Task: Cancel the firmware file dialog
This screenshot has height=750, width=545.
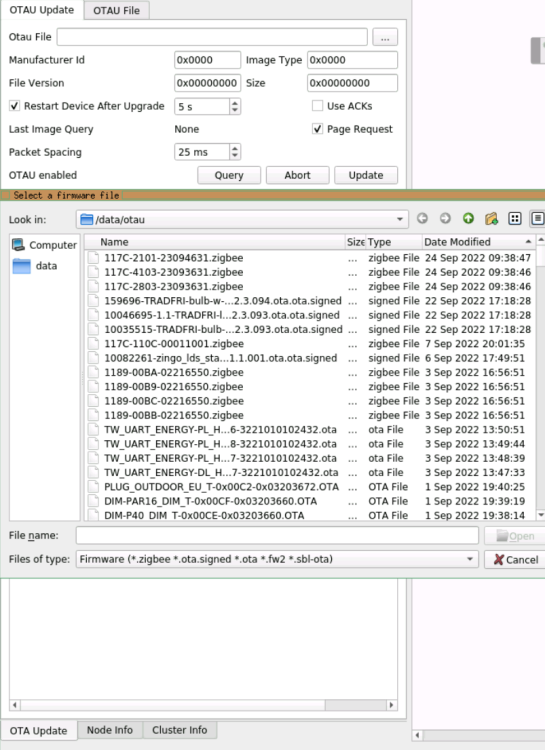Action: tap(515, 560)
